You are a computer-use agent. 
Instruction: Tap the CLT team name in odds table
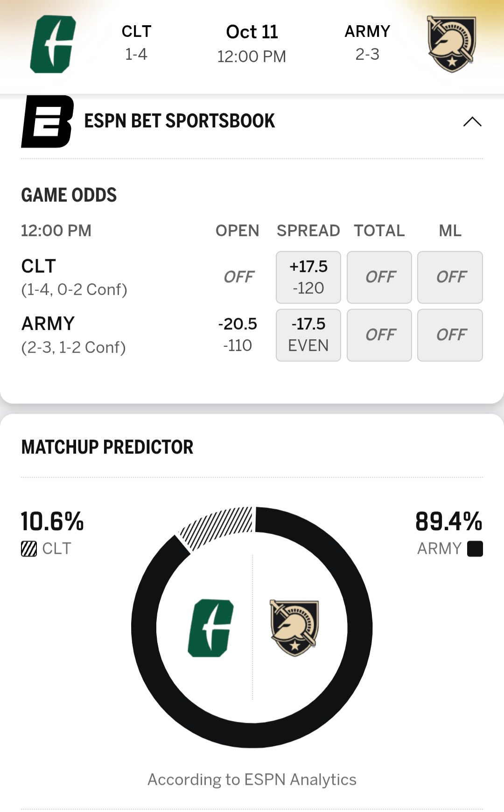pos(39,266)
